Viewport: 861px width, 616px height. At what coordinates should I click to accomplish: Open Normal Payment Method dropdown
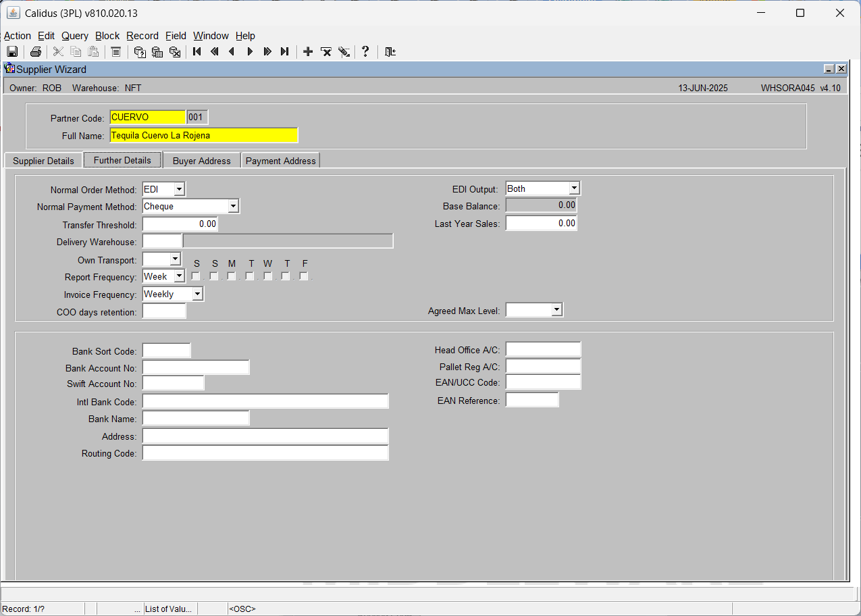tap(233, 207)
